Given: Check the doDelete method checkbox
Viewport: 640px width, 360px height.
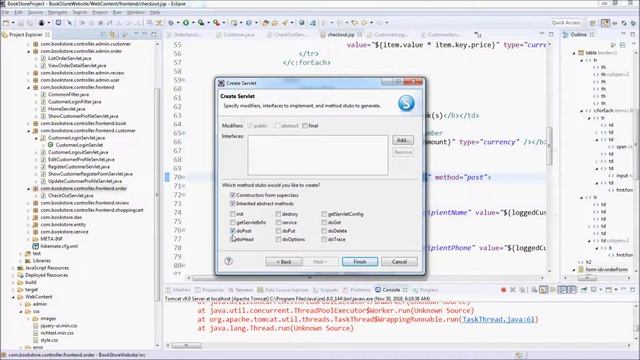Looking at the screenshot, I should (x=324, y=231).
